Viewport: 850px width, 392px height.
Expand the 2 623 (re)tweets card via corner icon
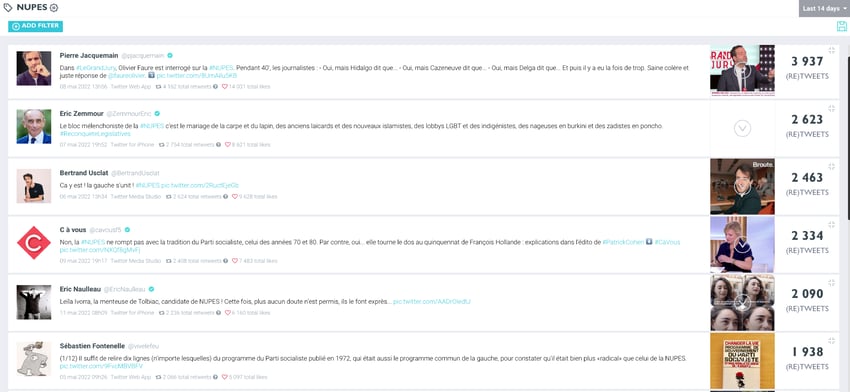[832, 108]
